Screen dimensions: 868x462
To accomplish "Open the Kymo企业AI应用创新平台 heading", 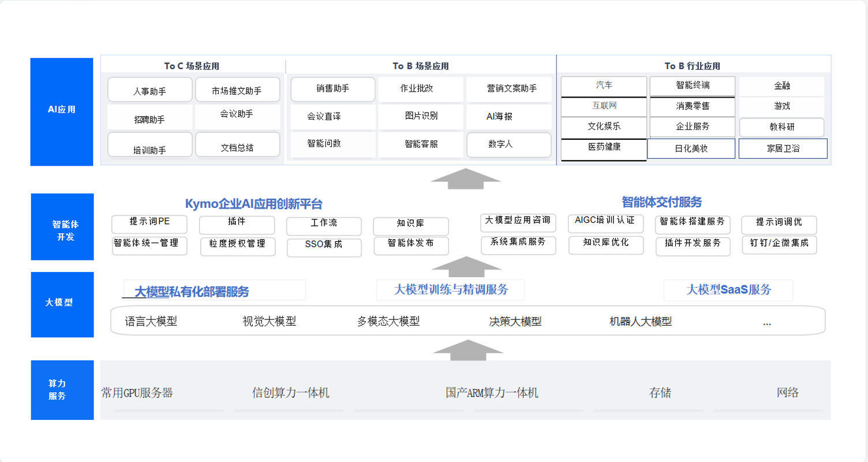I will (x=253, y=204).
